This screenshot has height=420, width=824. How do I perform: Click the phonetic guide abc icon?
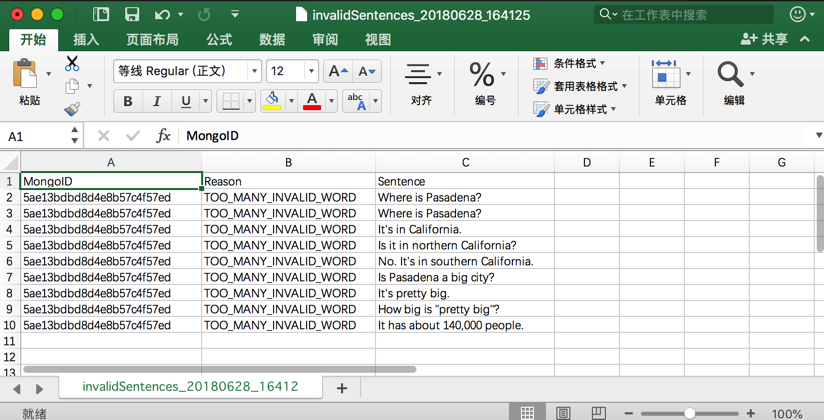coord(356,101)
